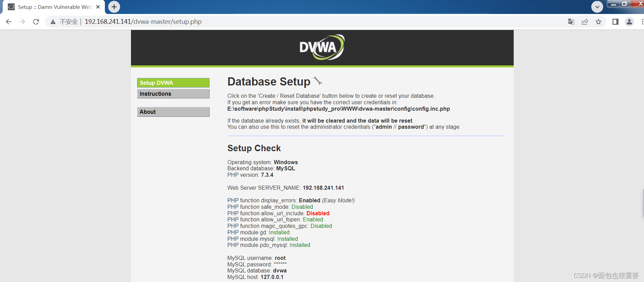The height and width of the screenshot is (282, 644).
Task: Open the About page link
Action: pyautogui.click(x=173, y=112)
